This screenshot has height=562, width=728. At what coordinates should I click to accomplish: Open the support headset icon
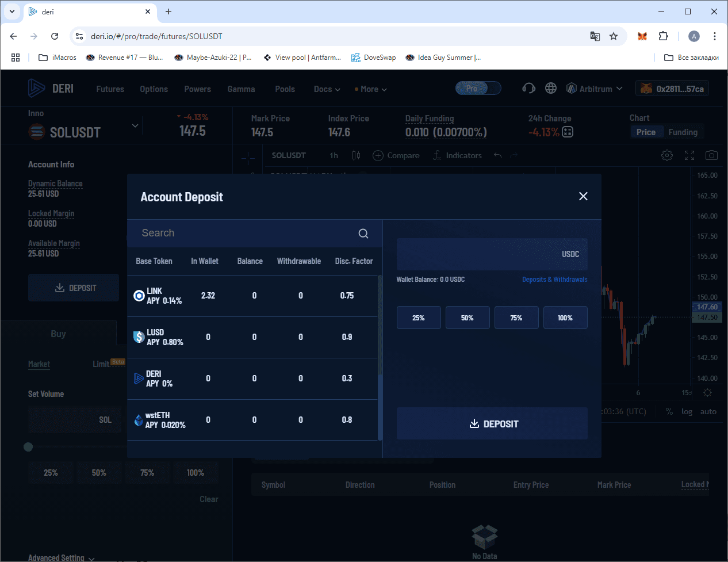point(528,89)
